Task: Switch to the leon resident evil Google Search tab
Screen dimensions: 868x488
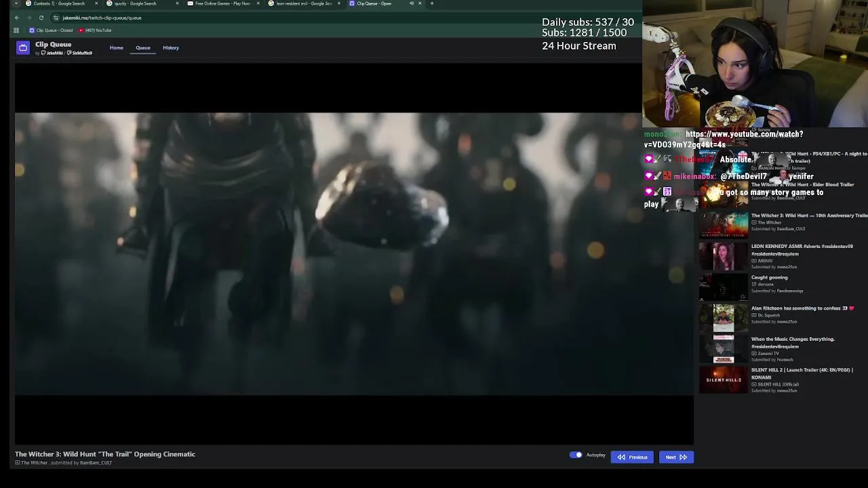Action: tap(303, 3)
